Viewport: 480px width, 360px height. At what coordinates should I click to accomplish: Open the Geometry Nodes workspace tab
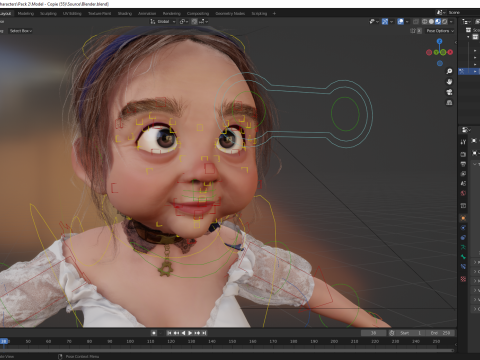pyautogui.click(x=230, y=14)
